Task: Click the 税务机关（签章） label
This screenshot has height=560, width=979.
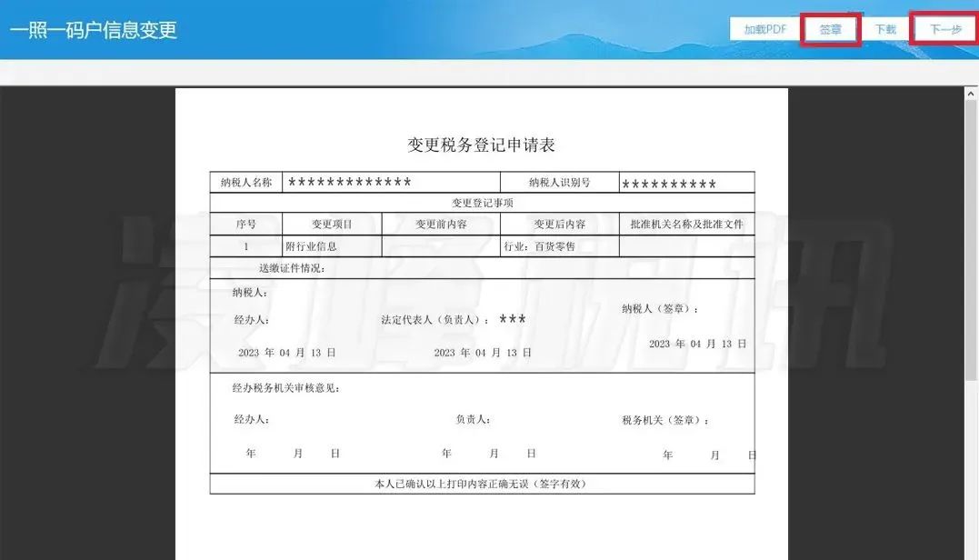Action: [x=665, y=420]
